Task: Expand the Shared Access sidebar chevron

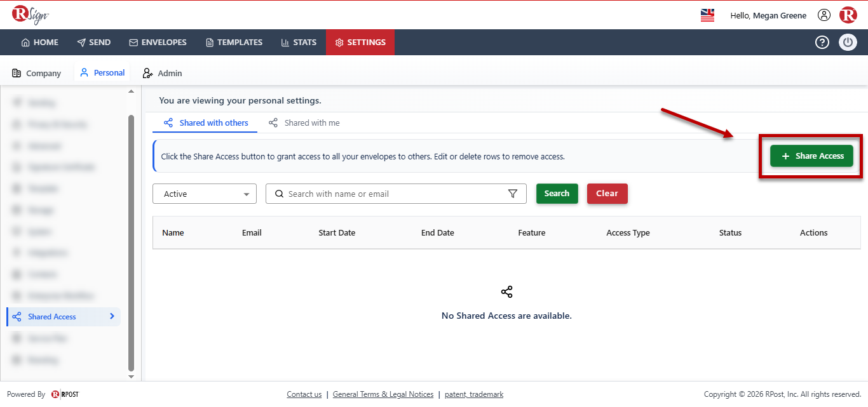Action: (112, 316)
